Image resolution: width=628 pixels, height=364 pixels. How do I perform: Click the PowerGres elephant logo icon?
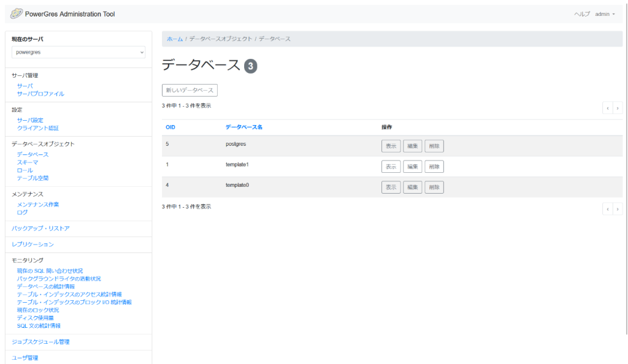click(17, 13)
